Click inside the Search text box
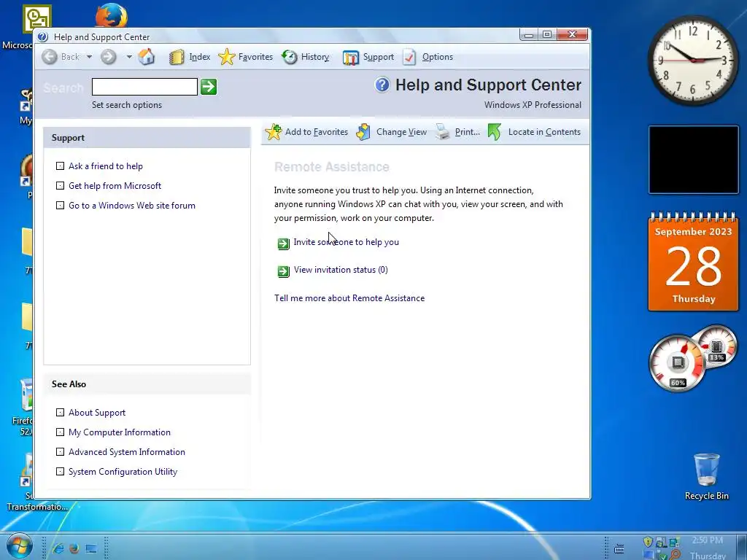 (x=144, y=87)
